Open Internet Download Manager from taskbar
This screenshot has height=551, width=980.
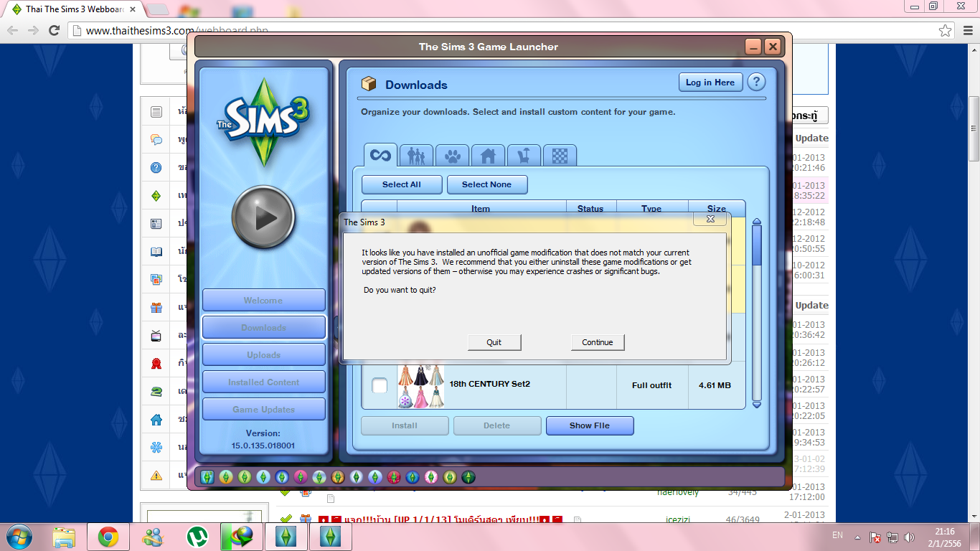tap(242, 537)
